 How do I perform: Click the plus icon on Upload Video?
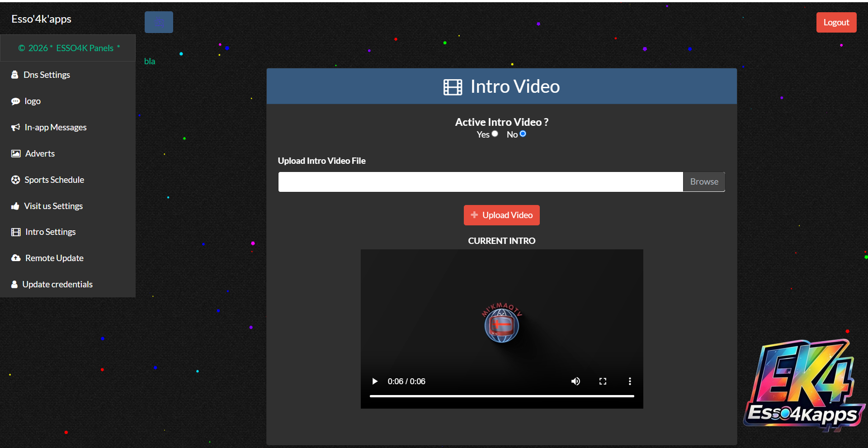(474, 215)
